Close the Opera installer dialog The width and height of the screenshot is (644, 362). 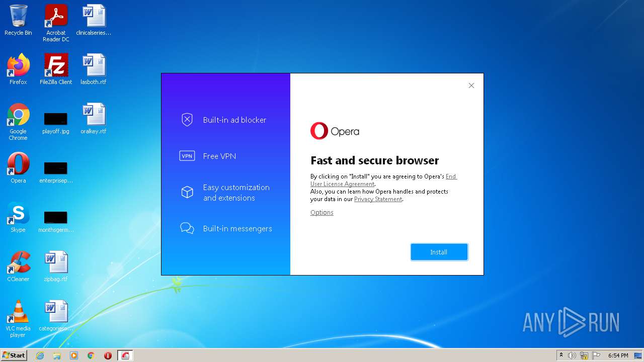click(471, 85)
